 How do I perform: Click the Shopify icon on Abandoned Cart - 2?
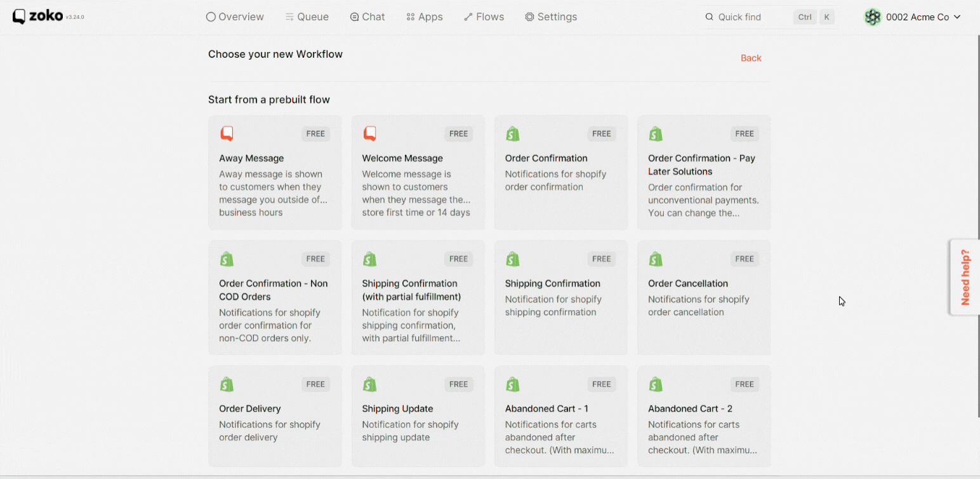click(x=656, y=384)
